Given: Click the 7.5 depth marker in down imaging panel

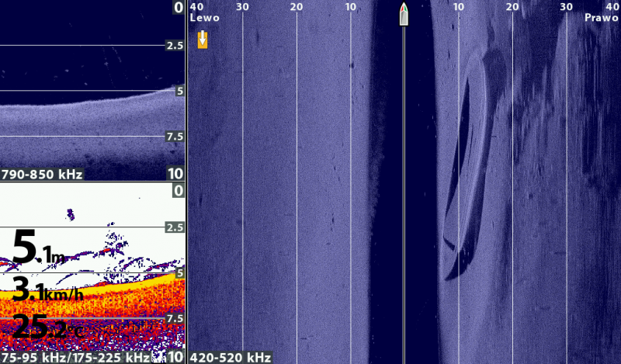Looking at the screenshot, I should pos(175,137).
